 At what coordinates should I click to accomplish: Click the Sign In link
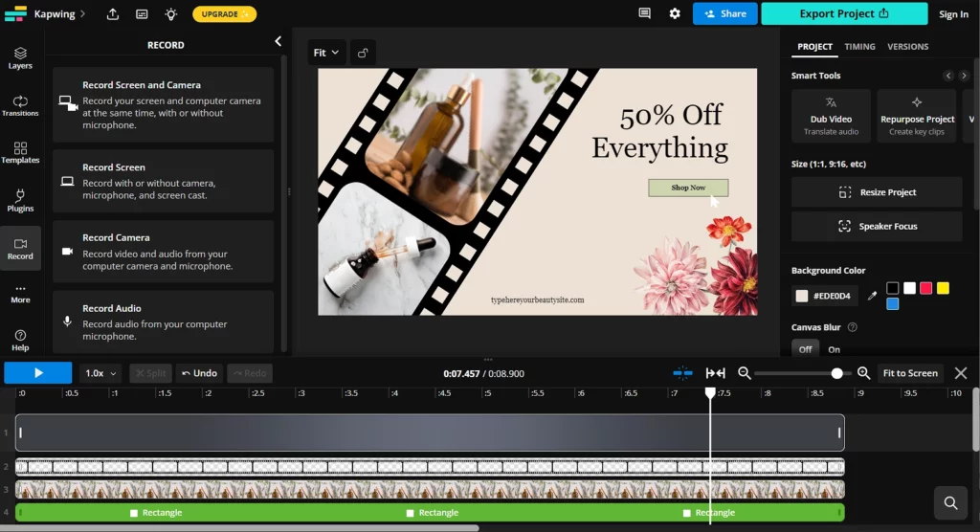tap(953, 13)
